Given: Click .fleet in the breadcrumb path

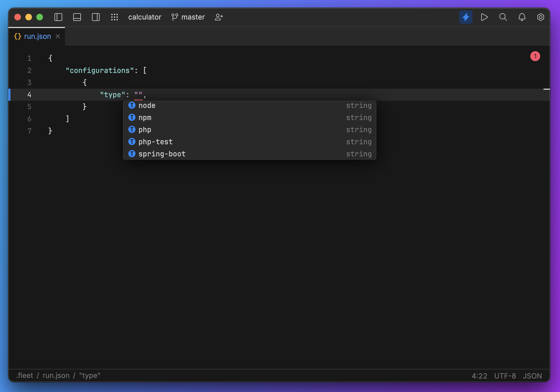Looking at the screenshot, I should [x=25, y=375].
